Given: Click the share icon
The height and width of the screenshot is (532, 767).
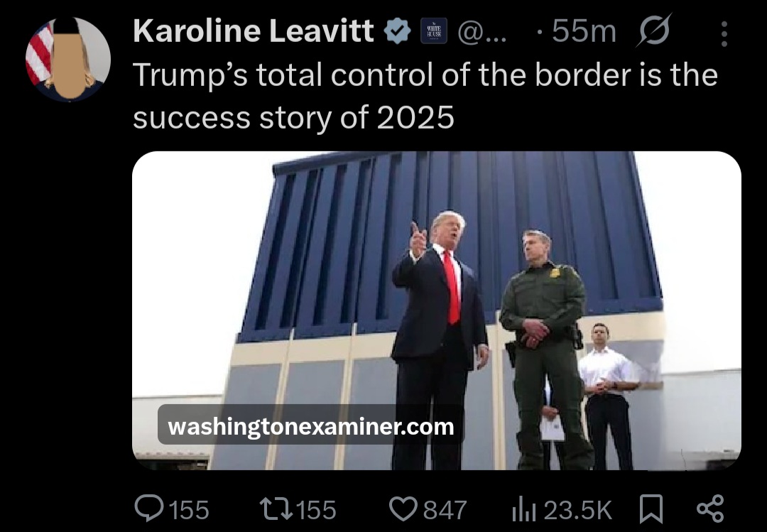Looking at the screenshot, I should pyautogui.click(x=709, y=509).
